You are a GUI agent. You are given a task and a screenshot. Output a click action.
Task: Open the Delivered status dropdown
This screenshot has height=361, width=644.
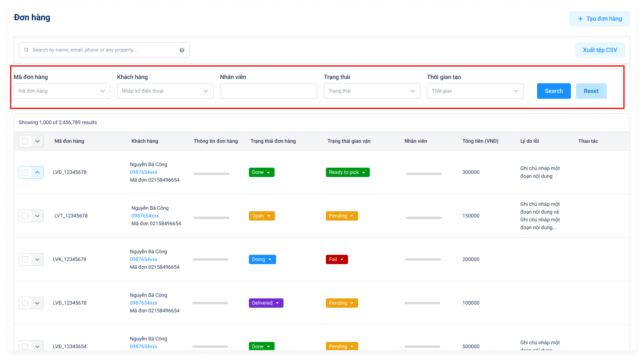[x=266, y=303]
